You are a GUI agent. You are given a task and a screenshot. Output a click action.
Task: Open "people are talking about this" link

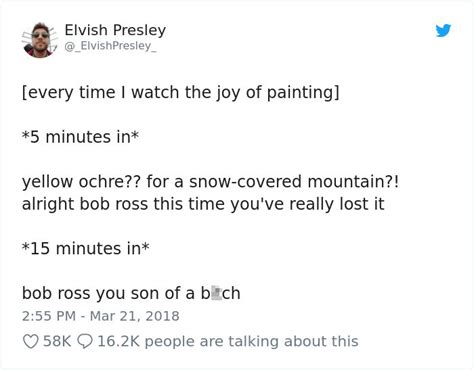[x=252, y=342]
